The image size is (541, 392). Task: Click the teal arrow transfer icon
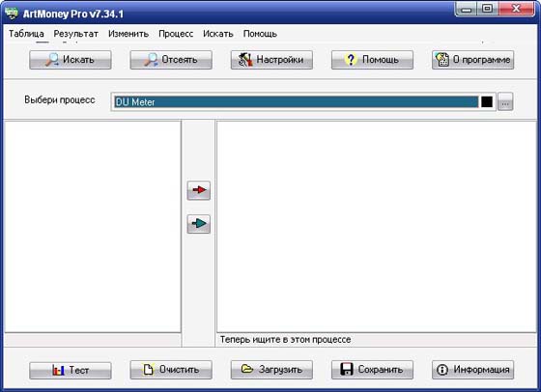pos(199,224)
